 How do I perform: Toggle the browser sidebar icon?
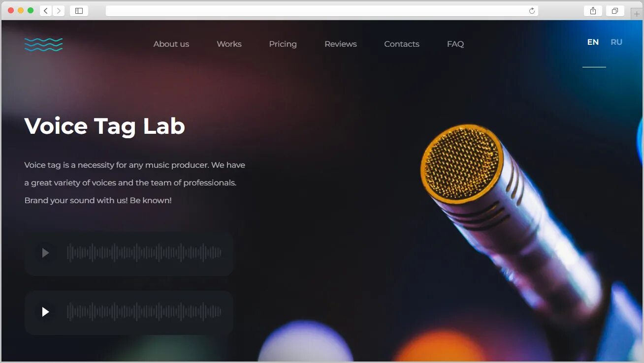point(79,11)
